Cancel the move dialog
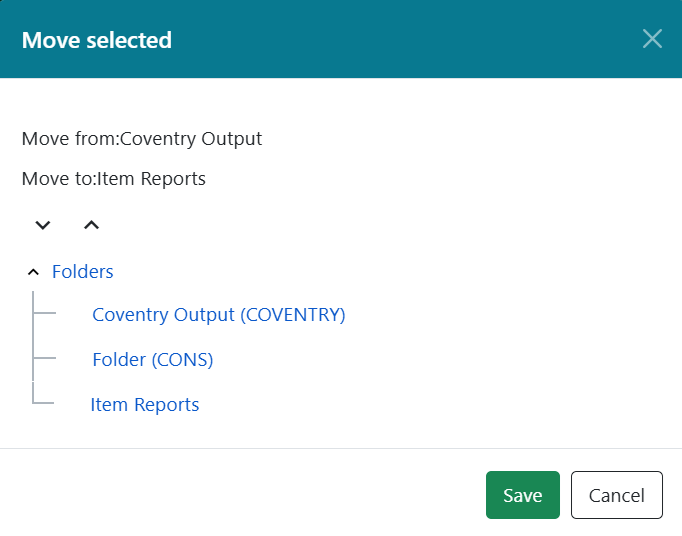This screenshot has width=682, height=536. (x=616, y=495)
